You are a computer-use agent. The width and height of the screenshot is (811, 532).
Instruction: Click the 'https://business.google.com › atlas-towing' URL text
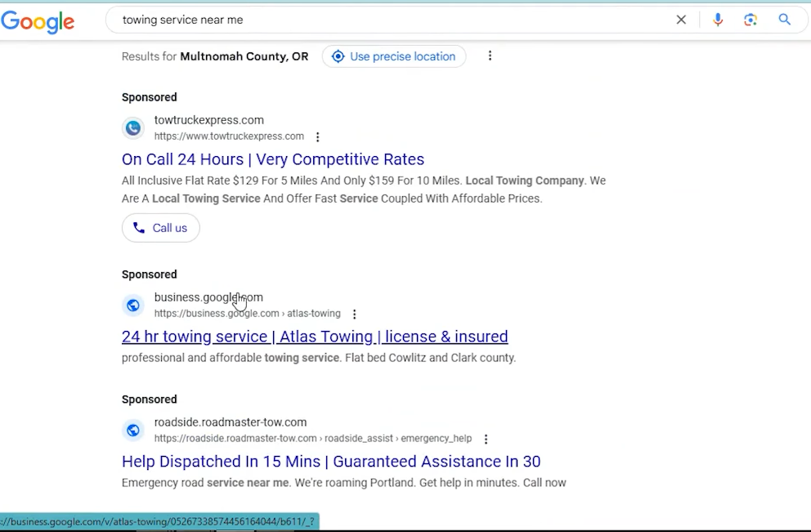[247, 313]
